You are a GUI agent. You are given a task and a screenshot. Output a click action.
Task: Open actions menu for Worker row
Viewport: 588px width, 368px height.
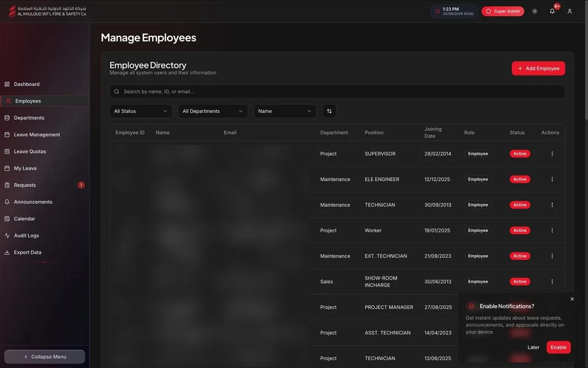coord(552,230)
